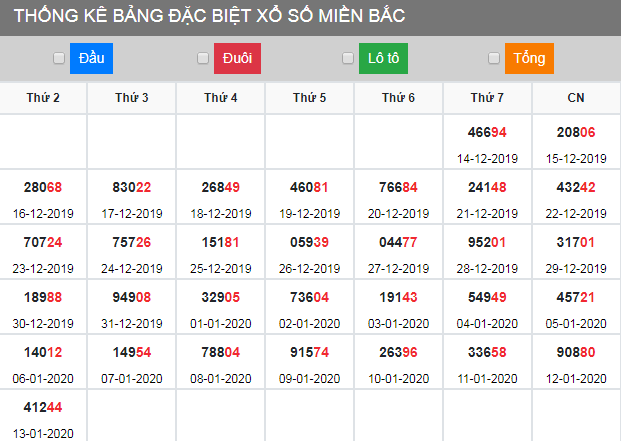Click the Thứ 2 column header
The image size is (621, 441).
click(x=43, y=97)
